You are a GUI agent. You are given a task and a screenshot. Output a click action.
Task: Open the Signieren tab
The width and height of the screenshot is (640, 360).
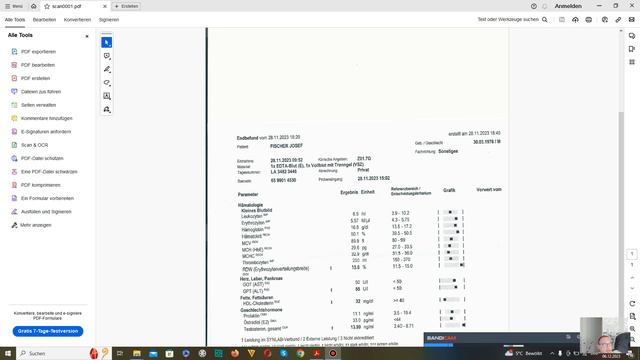(x=109, y=20)
